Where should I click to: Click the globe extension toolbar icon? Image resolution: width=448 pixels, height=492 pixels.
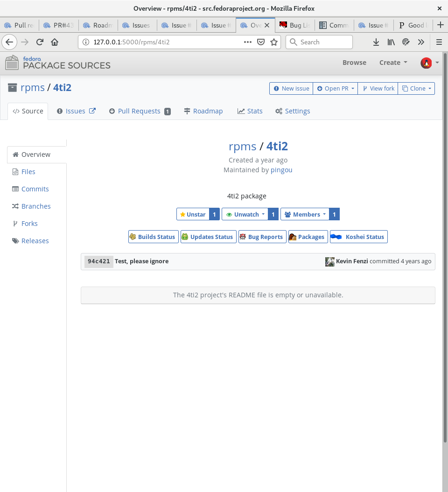click(x=406, y=42)
